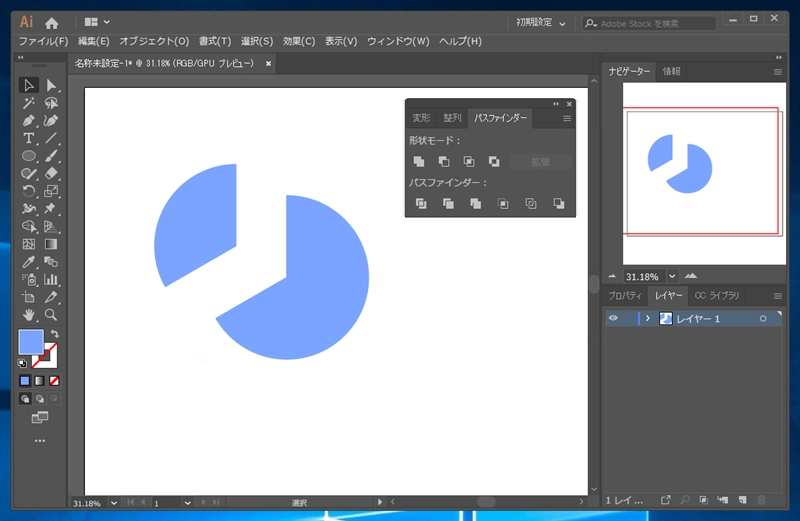Select the Direct Selection tool
800x521 pixels.
(51, 85)
